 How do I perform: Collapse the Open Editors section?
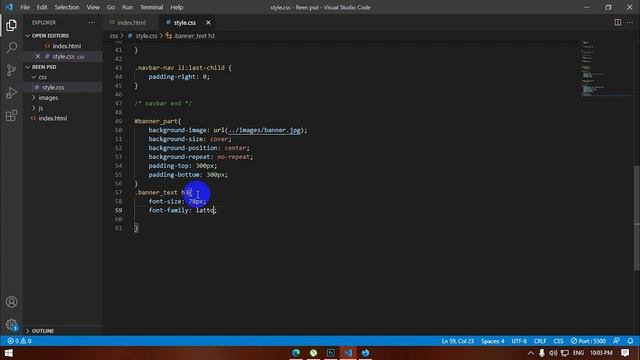pyautogui.click(x=27, y=36)
